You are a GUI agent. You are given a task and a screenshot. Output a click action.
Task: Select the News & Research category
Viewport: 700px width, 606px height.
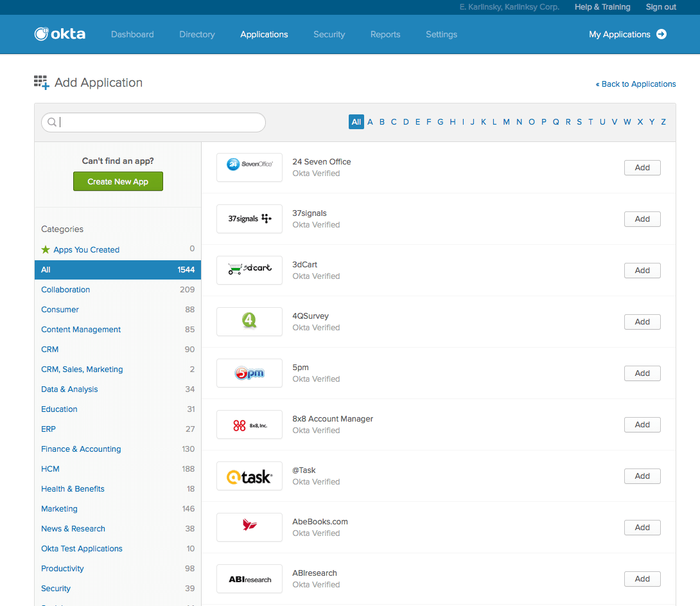[x=118, y=529]
